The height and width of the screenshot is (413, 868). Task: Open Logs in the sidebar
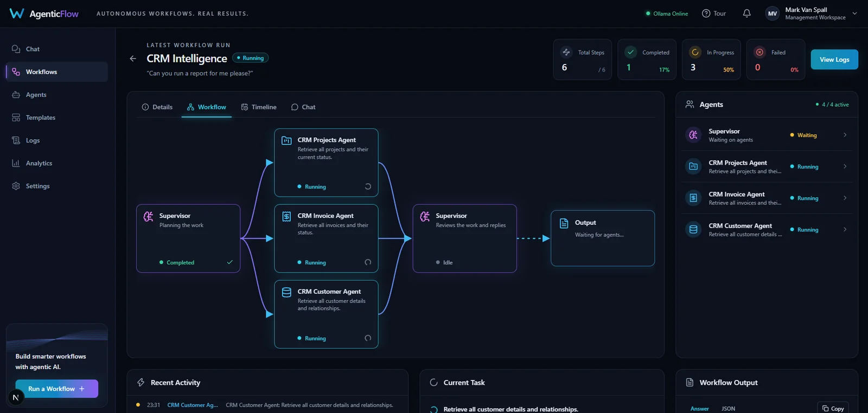tap(56, 140)
